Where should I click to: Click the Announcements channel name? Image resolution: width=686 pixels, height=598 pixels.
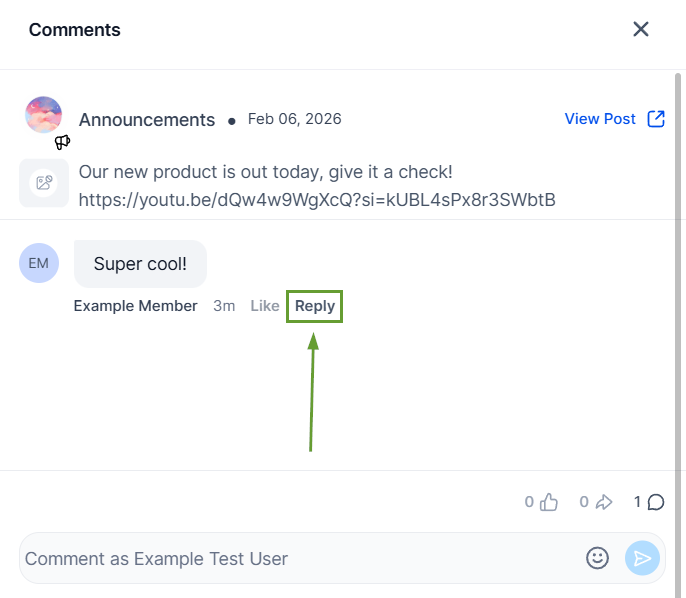coord(147,120)
